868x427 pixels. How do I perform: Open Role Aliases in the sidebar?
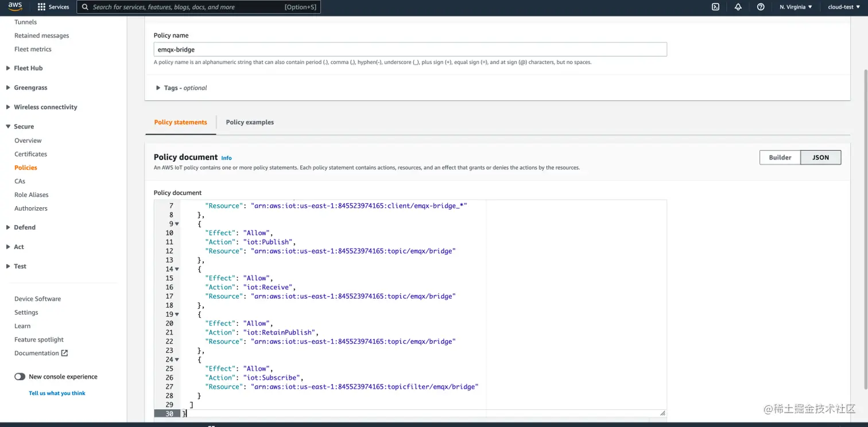32,195
